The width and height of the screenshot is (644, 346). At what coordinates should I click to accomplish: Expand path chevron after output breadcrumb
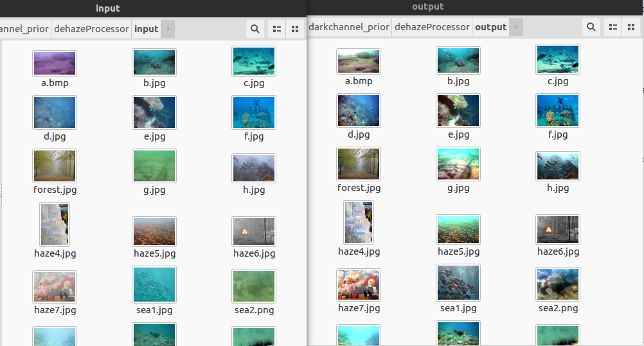(x=516, y=27)
